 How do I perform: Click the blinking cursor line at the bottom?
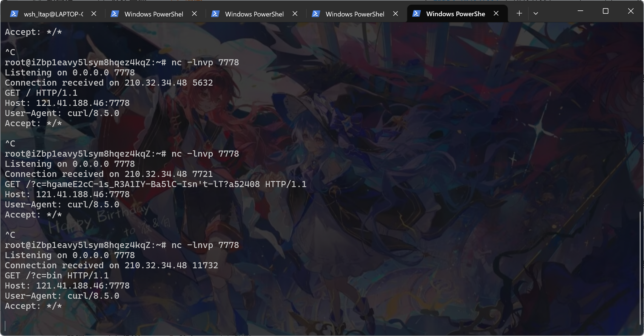tap(5, 326)
